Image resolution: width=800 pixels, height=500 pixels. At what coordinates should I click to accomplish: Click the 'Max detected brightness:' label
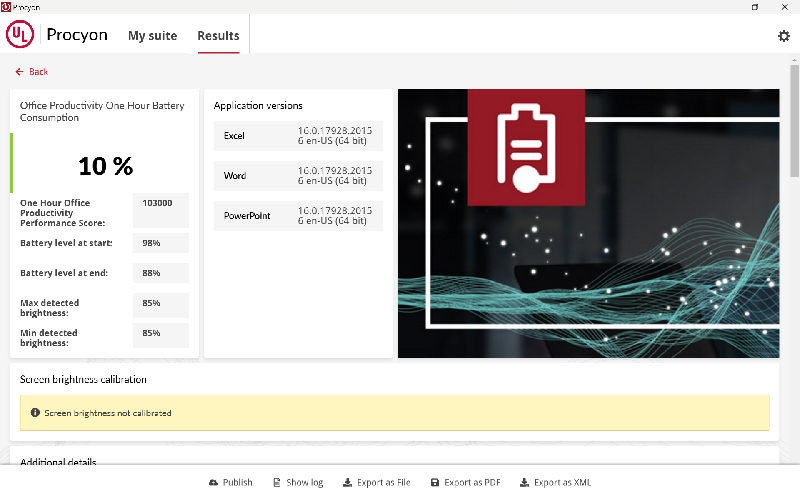[49, 308]
